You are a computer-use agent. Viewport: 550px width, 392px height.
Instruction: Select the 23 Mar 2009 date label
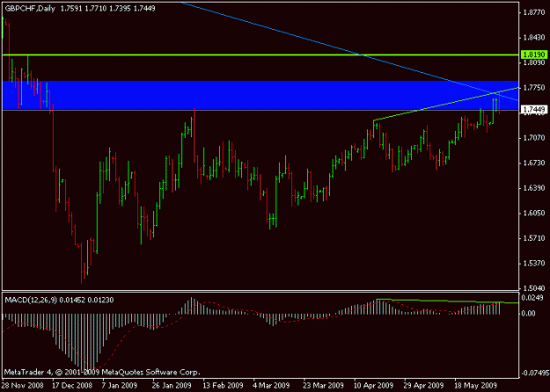tap(323, 385)
